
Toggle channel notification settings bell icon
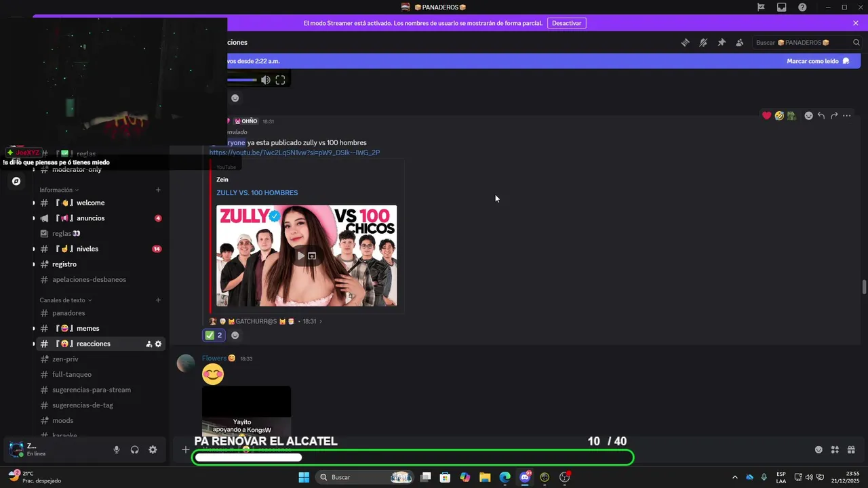pos(703,43)
